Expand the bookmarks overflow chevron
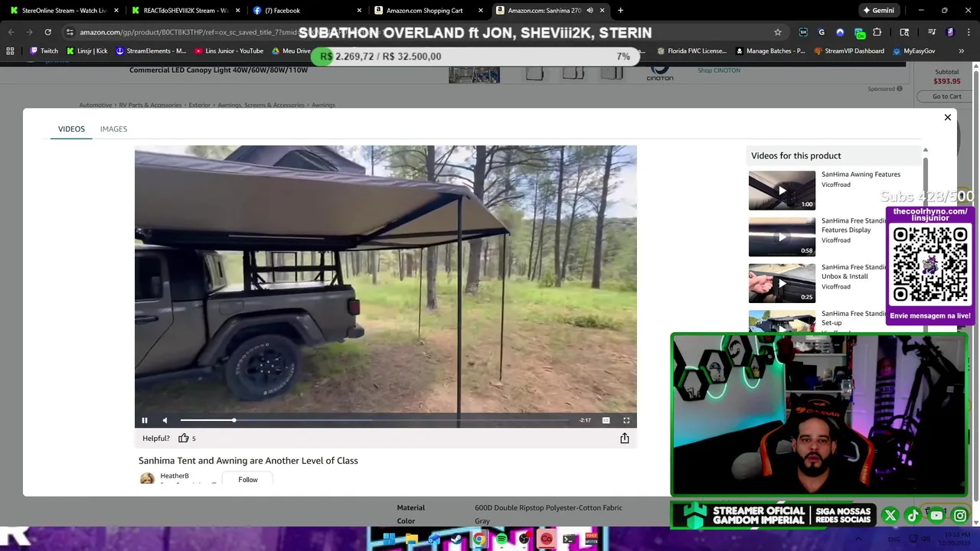The width and height of the screenshot is (980, 551). click(962, 51)
